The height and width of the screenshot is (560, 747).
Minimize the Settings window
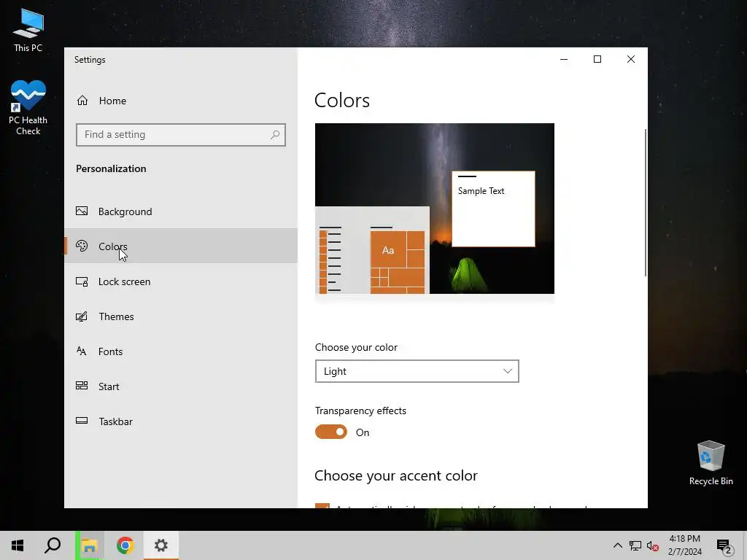pos(564,59)
